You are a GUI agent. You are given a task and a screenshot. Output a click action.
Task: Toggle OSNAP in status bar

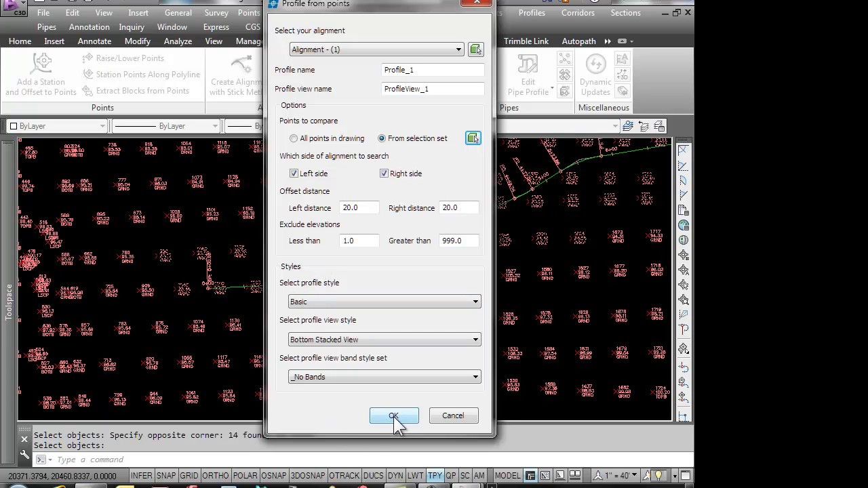(274, 476)
